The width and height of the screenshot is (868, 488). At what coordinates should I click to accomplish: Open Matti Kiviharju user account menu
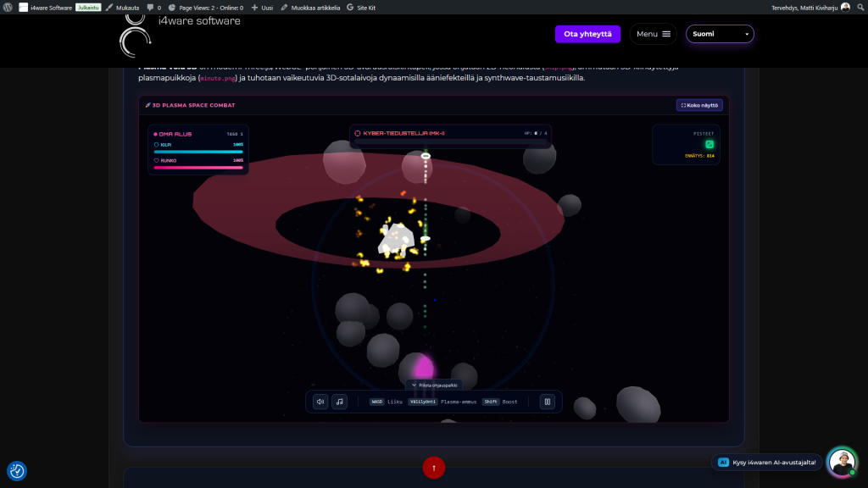pyautogui.click(x=810, y=8)
